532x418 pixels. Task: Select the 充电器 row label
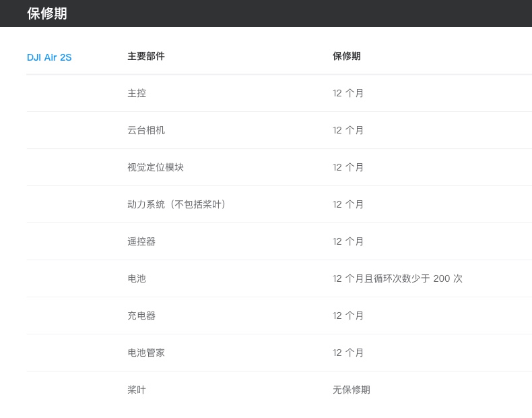141,316
